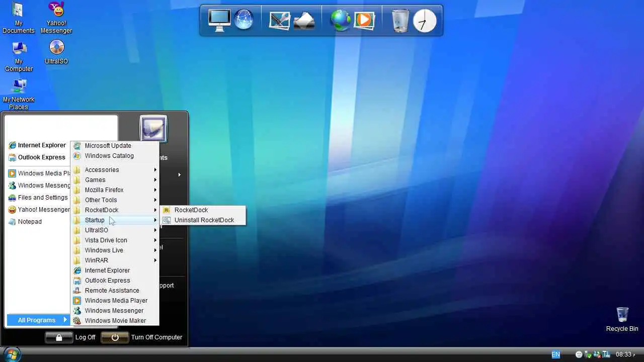Open pinned Outlook Express in the Start menu
The image size is (644, 362).
pyautogui.click(x=37, y=157)
